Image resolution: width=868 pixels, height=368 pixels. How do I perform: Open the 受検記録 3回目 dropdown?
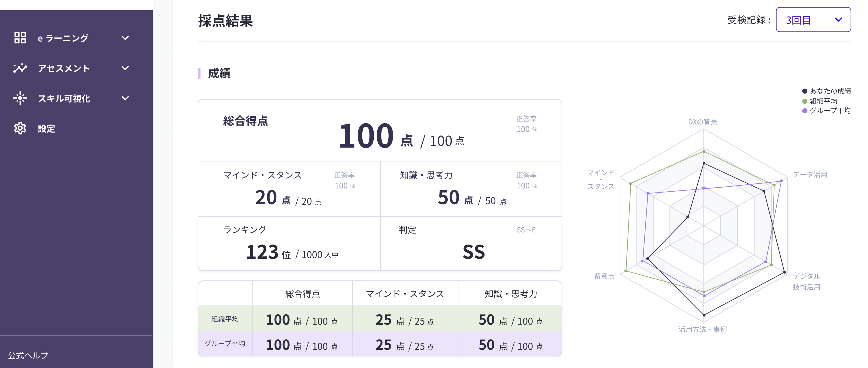point(813,20)
